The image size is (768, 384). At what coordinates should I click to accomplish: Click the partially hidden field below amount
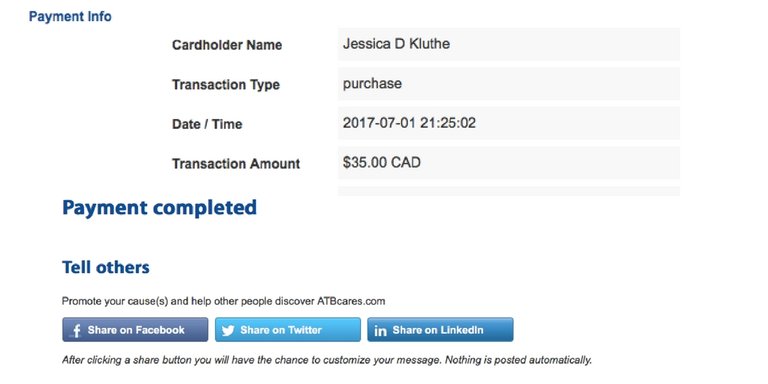509,191
